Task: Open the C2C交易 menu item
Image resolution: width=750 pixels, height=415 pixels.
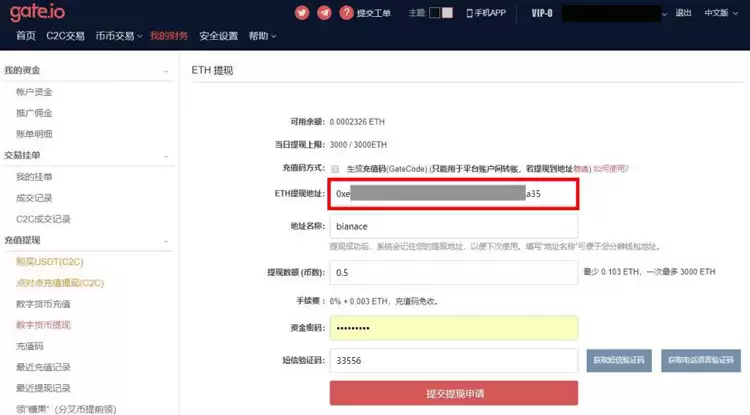Action: pyautogui.click(x=65, y=36)
